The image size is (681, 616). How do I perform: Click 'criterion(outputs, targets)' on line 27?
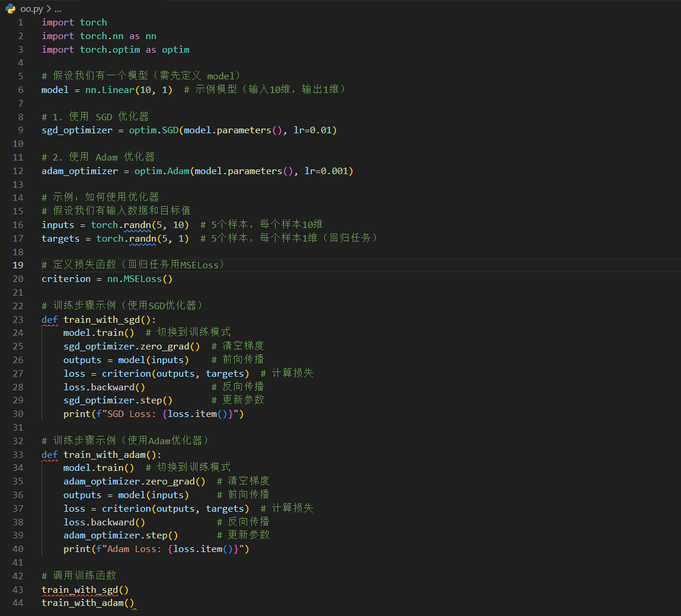tap(175, 373)
